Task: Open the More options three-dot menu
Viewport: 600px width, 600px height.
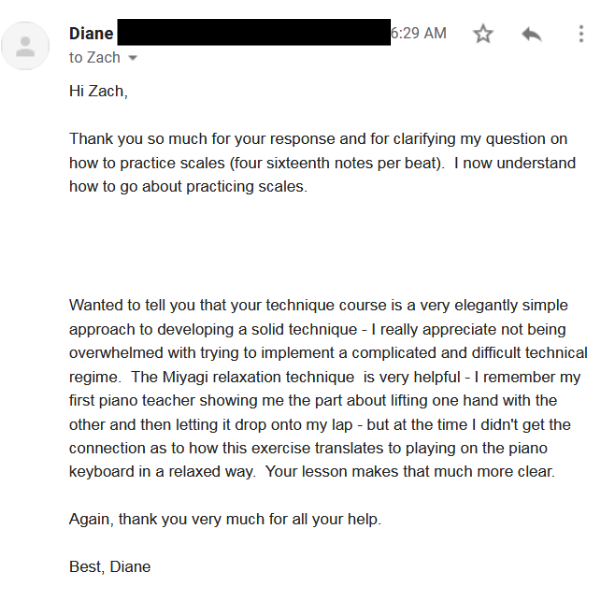Action: 580,34
